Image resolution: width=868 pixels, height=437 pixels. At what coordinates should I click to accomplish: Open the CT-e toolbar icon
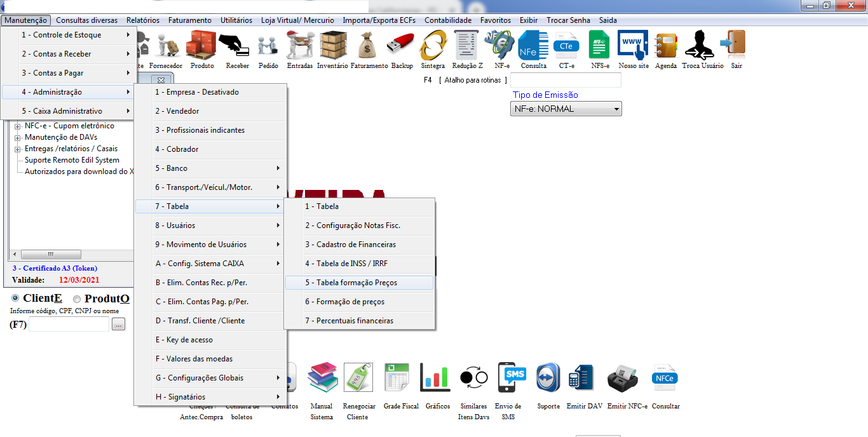(x=566, y=47)
